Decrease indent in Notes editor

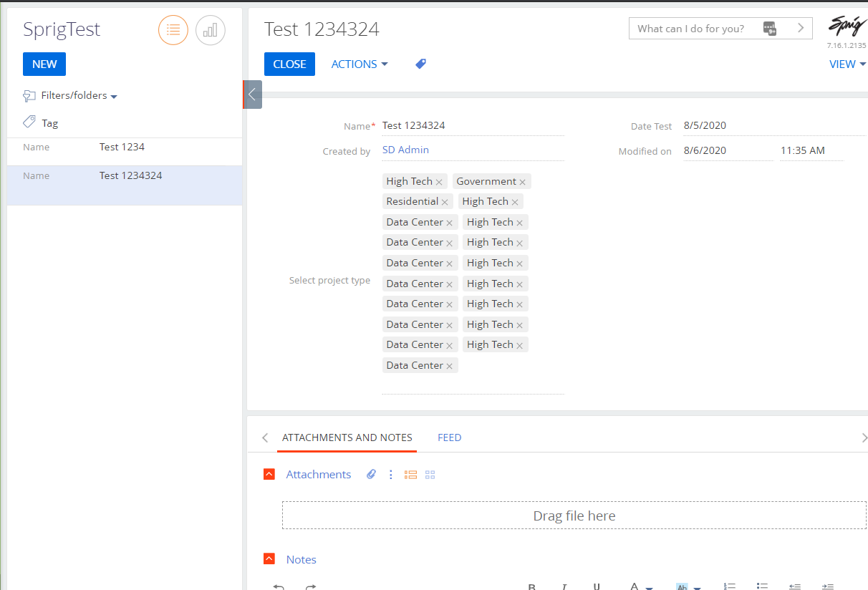point(794,586)
